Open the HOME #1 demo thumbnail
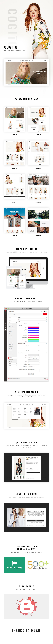This screenshot has height=644, width=53. 15,120
